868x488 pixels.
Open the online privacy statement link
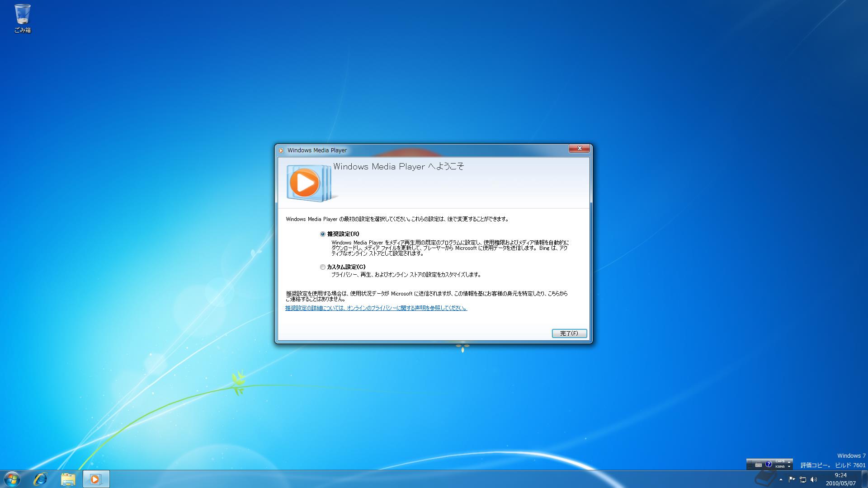click(x=376, y=308)
